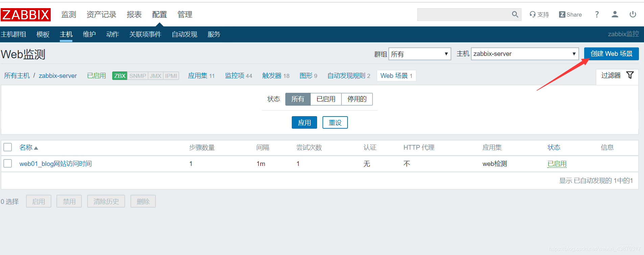644x255 pixels.
Task: Select all scenarios header checkbox
Action: [x=7, y=147]
